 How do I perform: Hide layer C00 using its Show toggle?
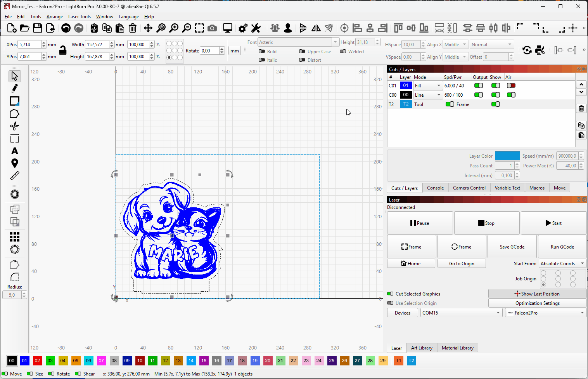(x=496, y=95)
